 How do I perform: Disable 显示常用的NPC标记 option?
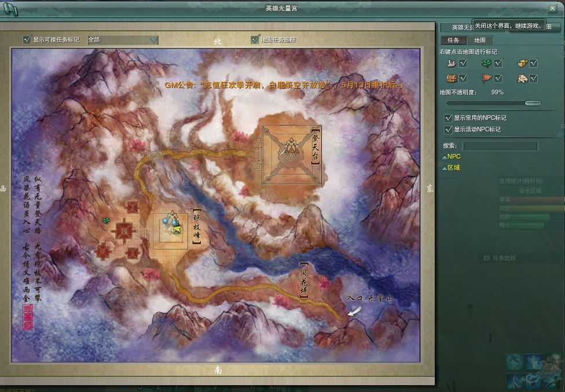447,118
